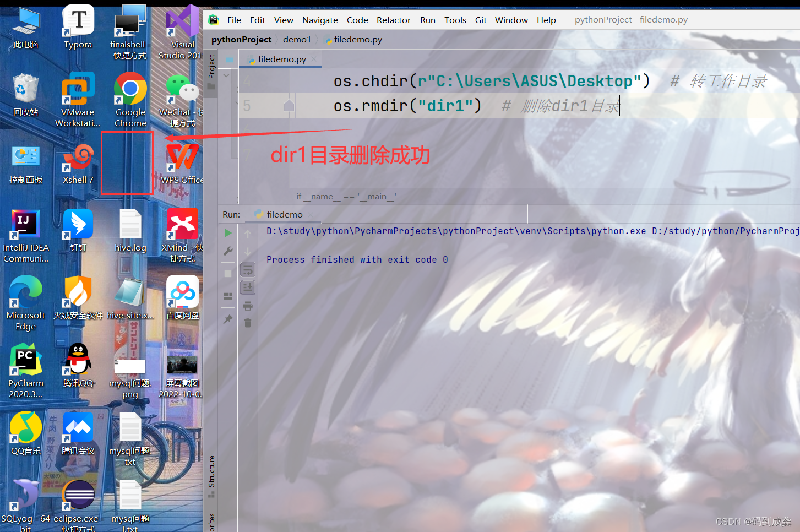Open the Help menu
Image resolution: width=800 pixels, height=532 pixels.
(546, 20)
